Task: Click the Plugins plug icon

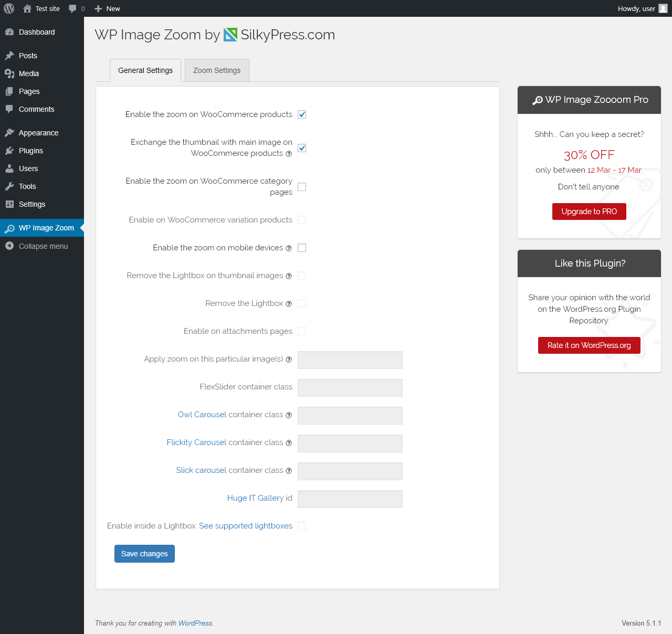Action: pos(9,151)
